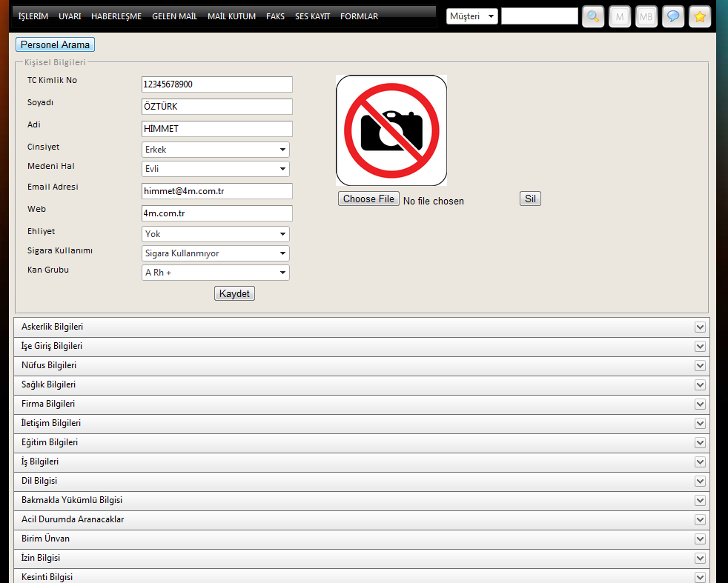This screenshot has height=583, width=728.
Task: Click the MB icon button
Action: 646,16
